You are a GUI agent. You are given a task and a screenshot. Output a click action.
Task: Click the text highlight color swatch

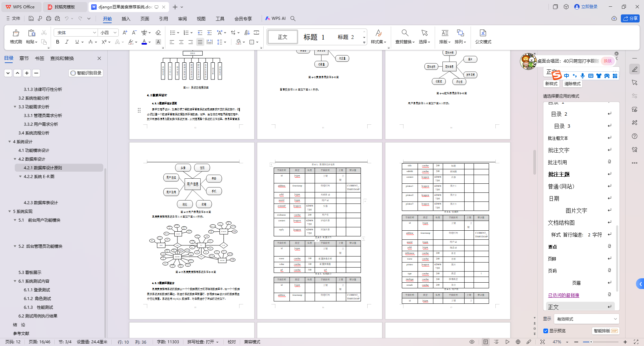click(131, 42)
